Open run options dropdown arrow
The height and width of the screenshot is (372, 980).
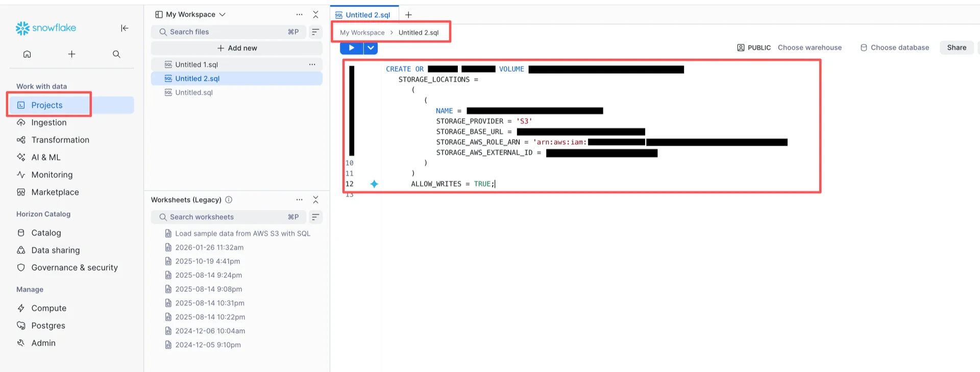[x=371, y=48]
